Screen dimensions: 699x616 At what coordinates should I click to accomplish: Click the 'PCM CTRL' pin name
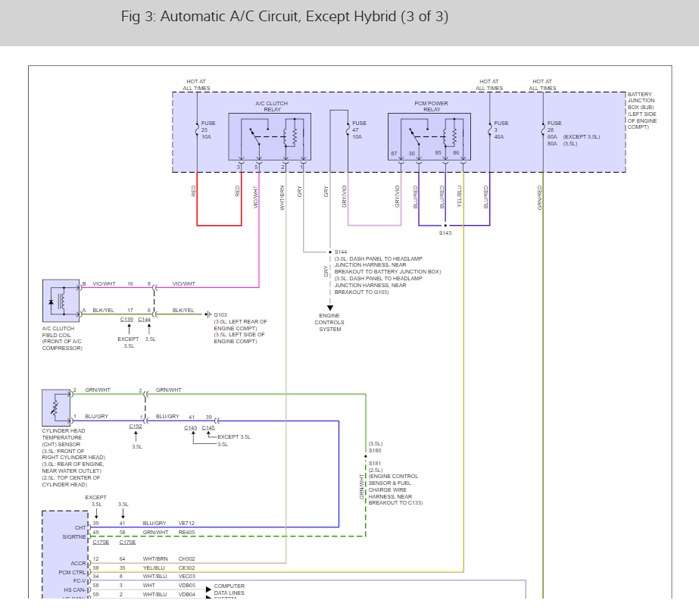point(72,572)
